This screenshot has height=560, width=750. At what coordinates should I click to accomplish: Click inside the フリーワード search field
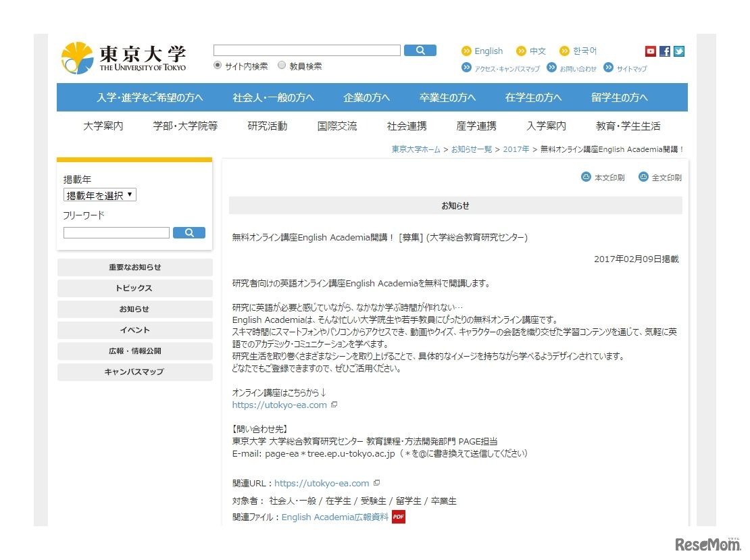(x=116, y=232)
